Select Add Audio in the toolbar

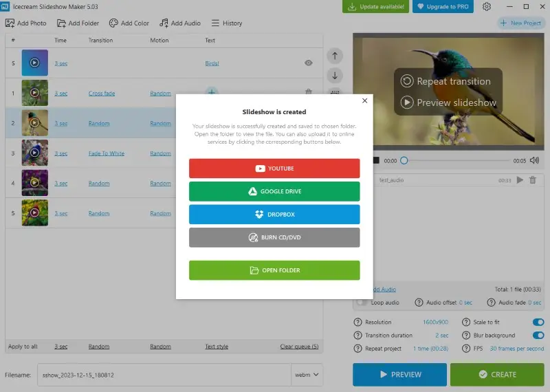click(180, 23)
